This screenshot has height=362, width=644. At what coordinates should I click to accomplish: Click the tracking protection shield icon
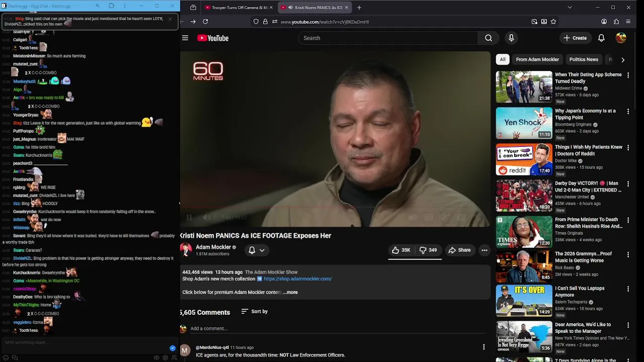[256, 22]
